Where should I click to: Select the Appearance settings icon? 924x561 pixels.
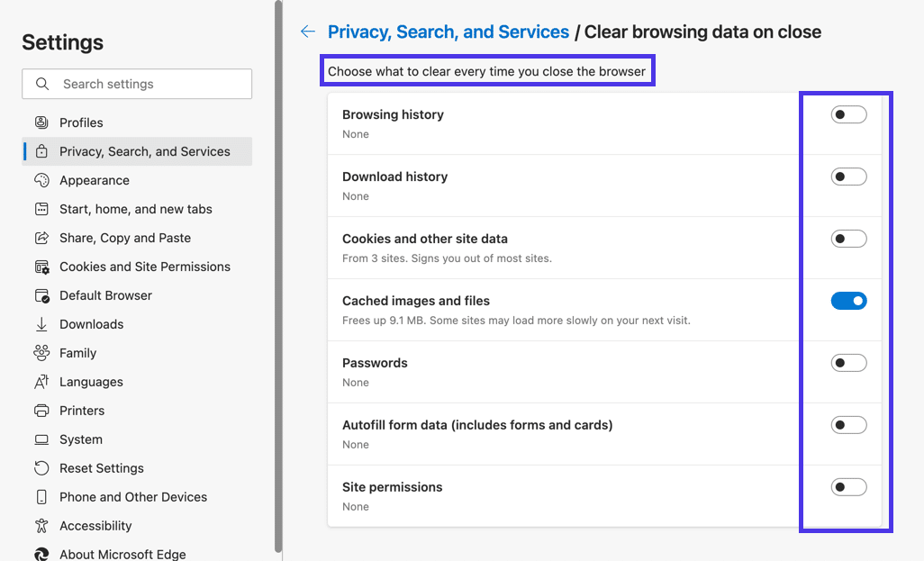pos(40,180)
